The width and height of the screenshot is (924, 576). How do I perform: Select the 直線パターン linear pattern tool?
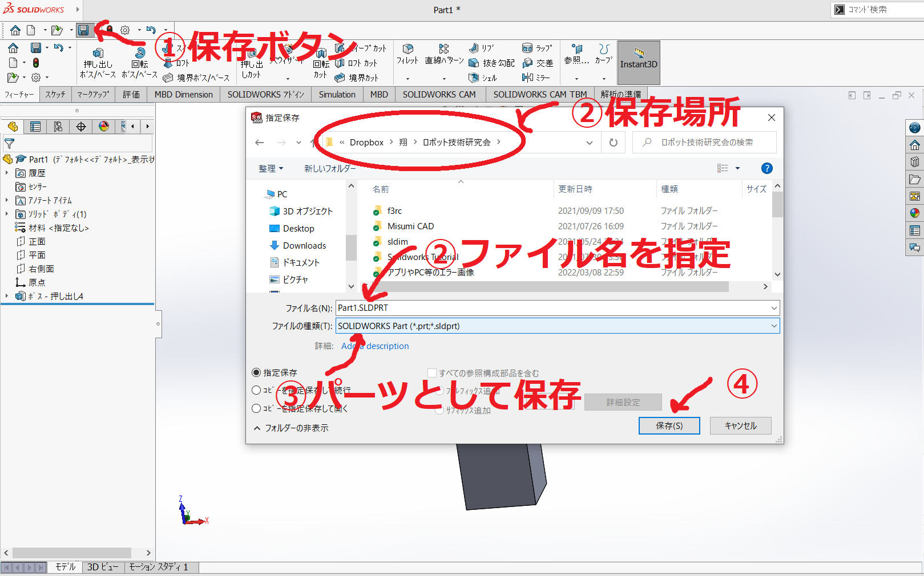pos(444,55)
